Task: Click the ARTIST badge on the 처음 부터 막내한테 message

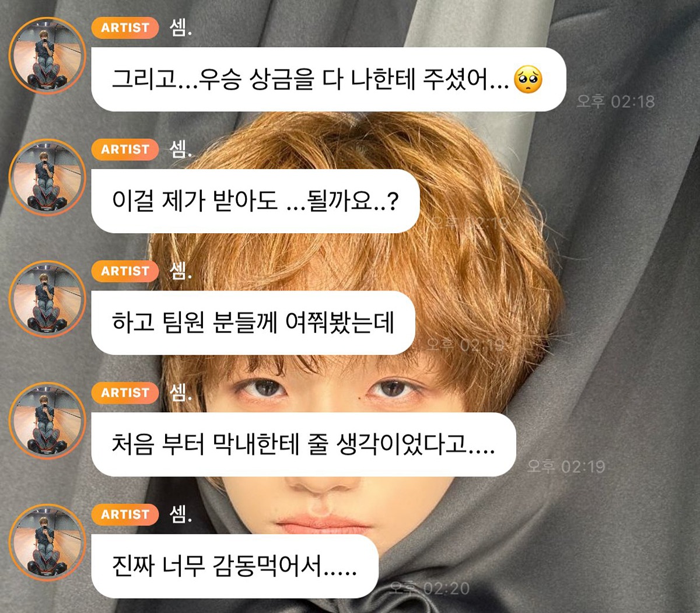Action: [125, 393]
